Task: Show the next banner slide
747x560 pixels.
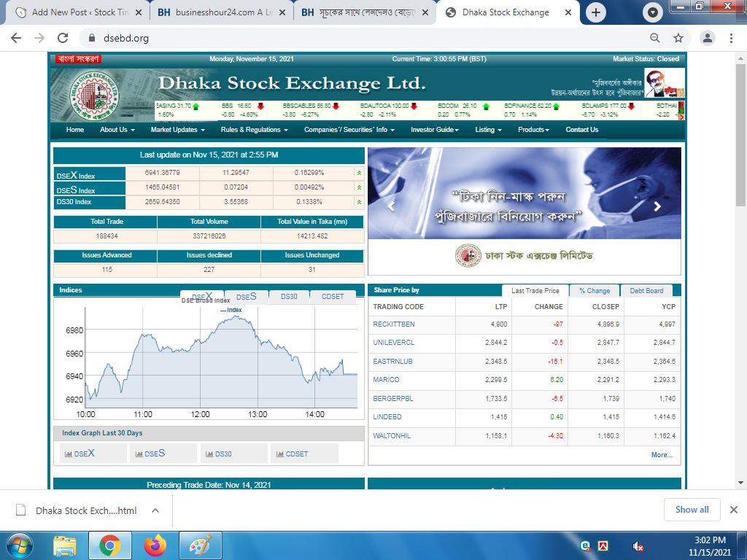Action: pos(657,206)
